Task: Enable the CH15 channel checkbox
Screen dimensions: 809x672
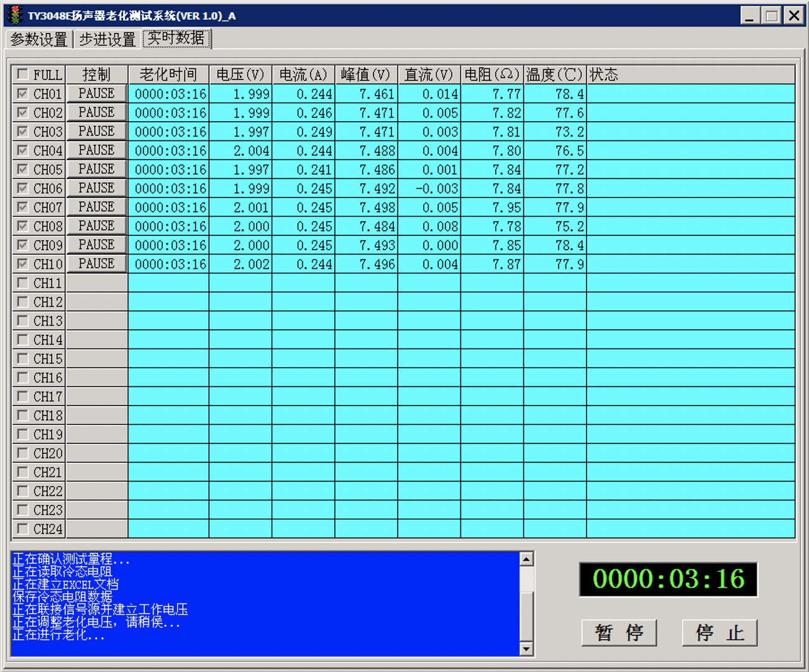Action: pos(23,358)
